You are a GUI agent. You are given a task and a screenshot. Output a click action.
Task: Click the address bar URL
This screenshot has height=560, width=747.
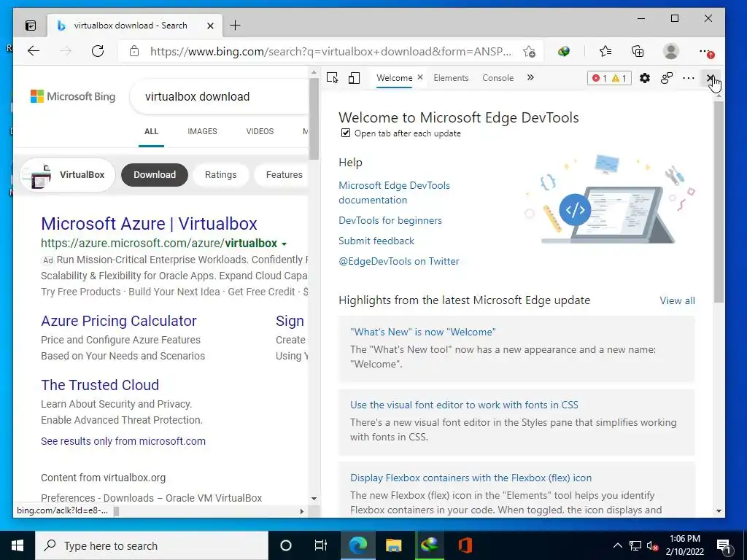pyautogui.click(x=330, y=52)
